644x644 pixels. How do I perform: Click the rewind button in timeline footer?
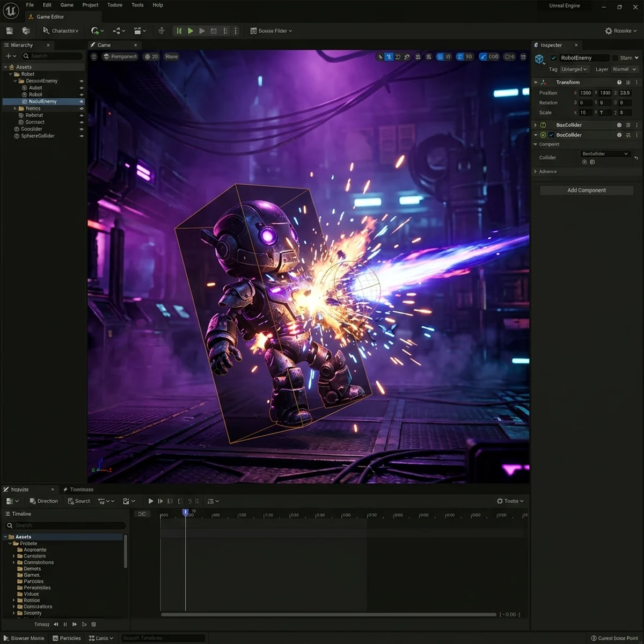pos(56,624)
